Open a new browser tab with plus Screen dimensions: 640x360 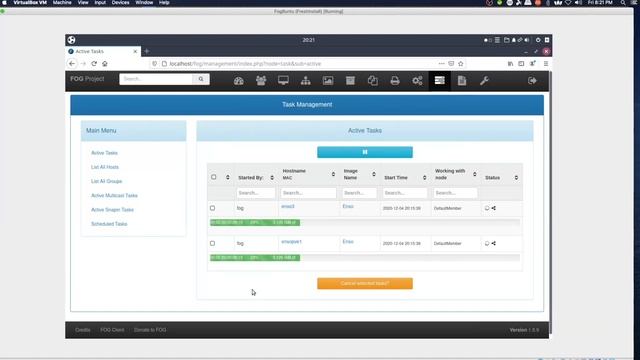point(147,51)
